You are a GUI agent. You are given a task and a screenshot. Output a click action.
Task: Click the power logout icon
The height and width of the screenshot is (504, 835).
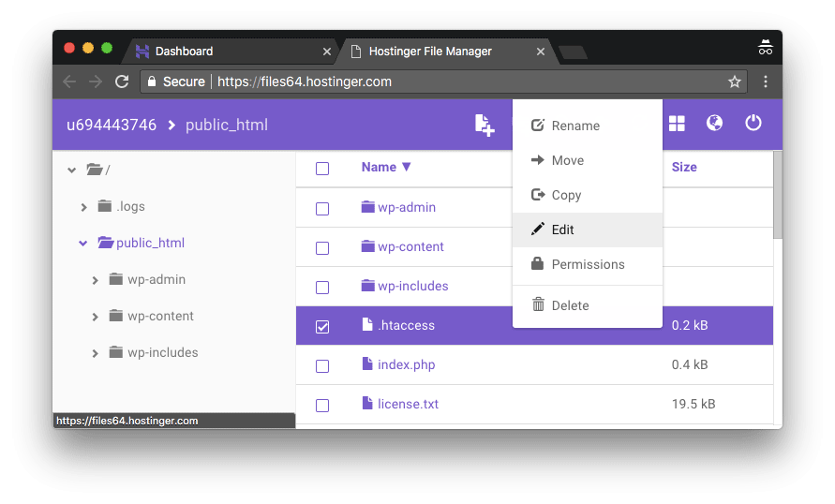point(753,123)
